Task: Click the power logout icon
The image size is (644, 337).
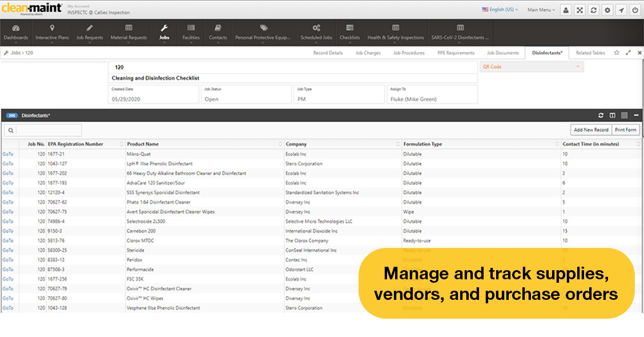Action: [635, 10]
